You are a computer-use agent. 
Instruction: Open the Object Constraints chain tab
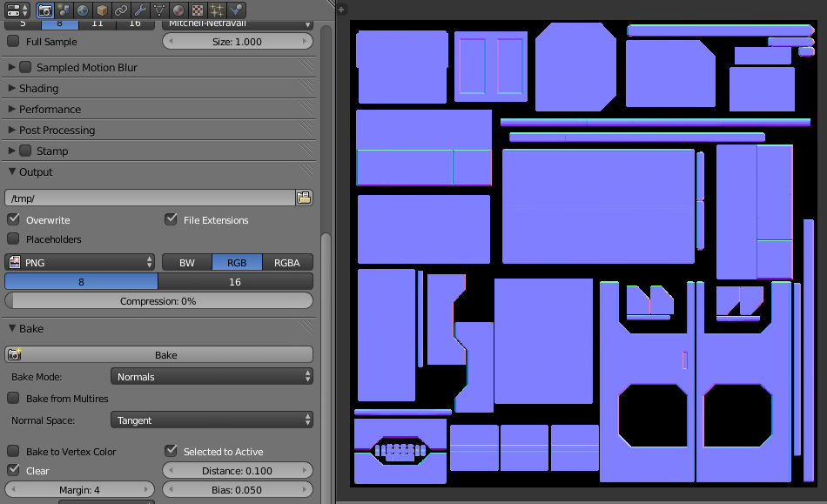pyautogui.click(x=121, y=10)
